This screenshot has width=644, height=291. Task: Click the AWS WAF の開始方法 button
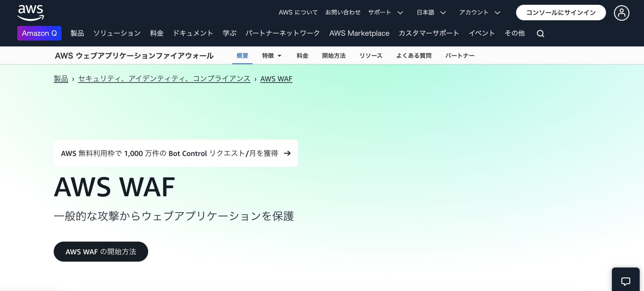101,251
